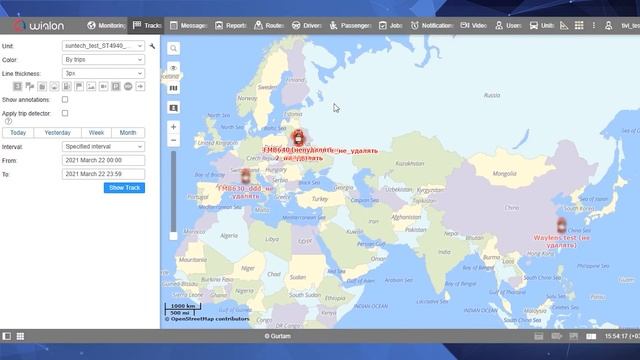Image resolution: width=640 pixels, height=360 pixels.
Task: Open the three-dots menu in top bar
Action: (593, 25)
